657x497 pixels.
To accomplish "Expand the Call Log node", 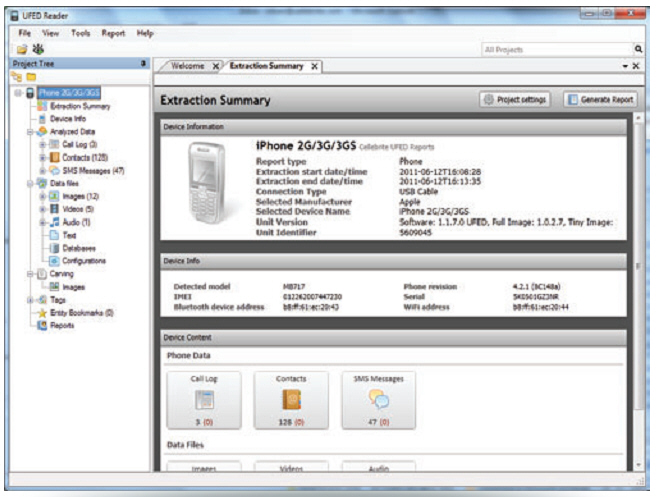I will tap(43, 145).
